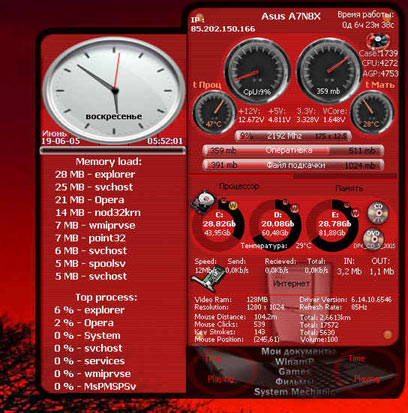Switch to the Память tab
408x413 pixels.
tap(349, 188)
